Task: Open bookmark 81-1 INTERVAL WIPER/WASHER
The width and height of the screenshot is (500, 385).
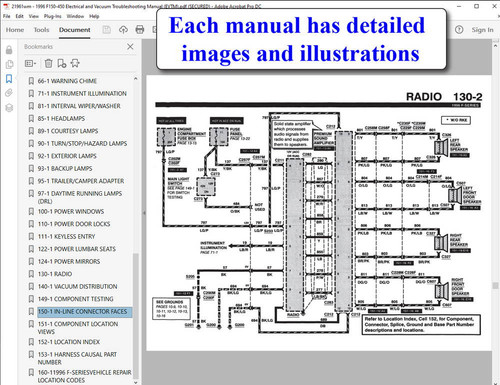Action: point(79,106)
